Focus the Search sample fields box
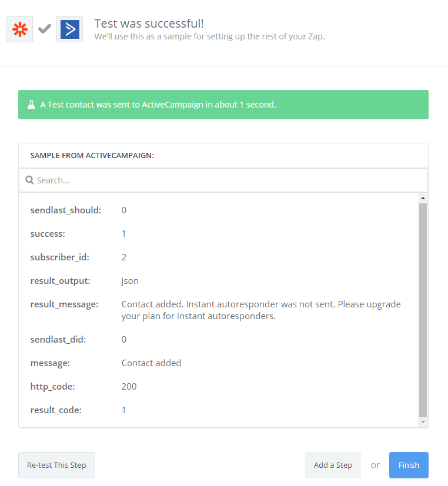This screenshot has width=448, height=486. (223, 180)
